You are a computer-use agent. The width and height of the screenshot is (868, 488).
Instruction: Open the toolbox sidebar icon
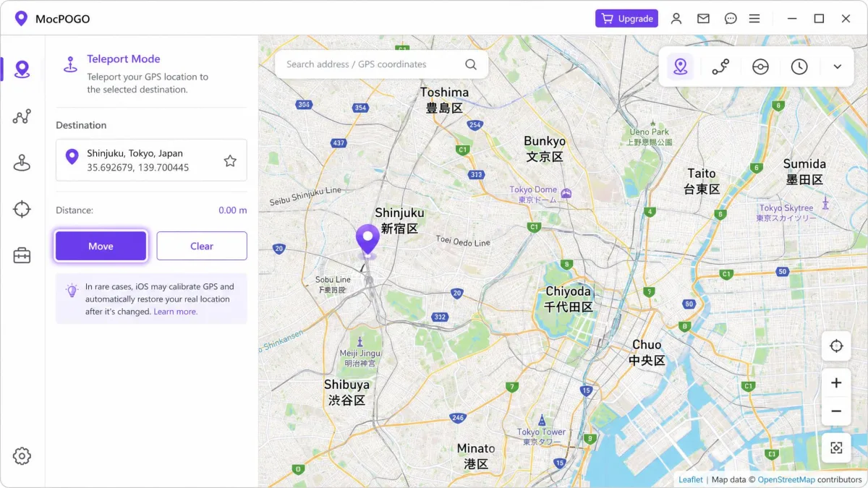[x=22, y=255]
